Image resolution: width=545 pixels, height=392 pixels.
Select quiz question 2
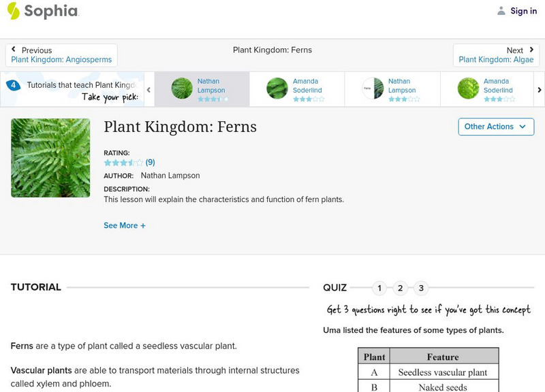tap(401, 288)
